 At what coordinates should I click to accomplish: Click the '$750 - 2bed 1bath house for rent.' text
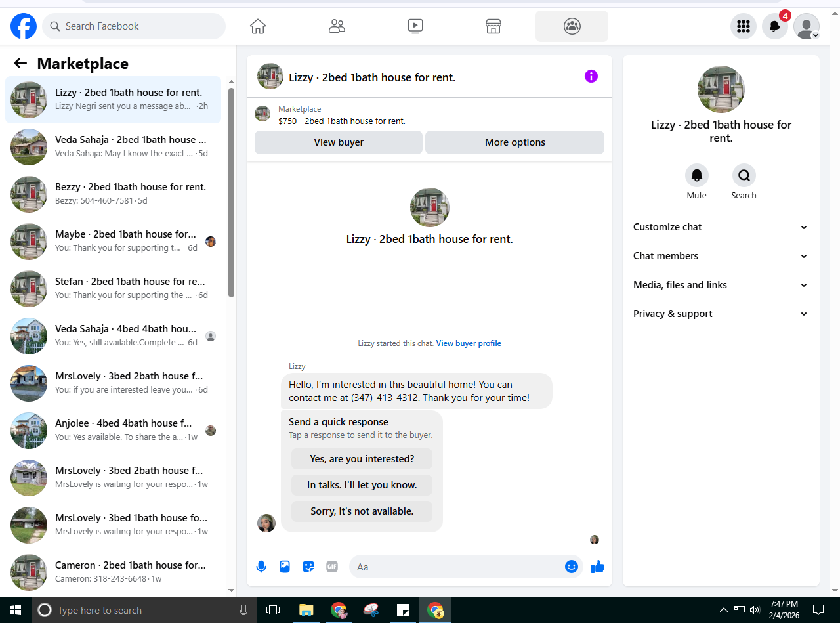(x=342, y=121)
